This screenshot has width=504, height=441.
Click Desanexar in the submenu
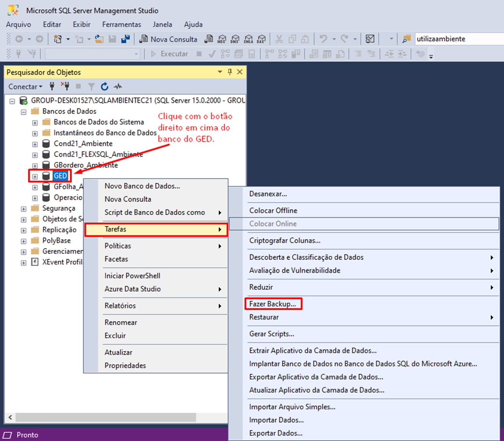pos(364,194)
